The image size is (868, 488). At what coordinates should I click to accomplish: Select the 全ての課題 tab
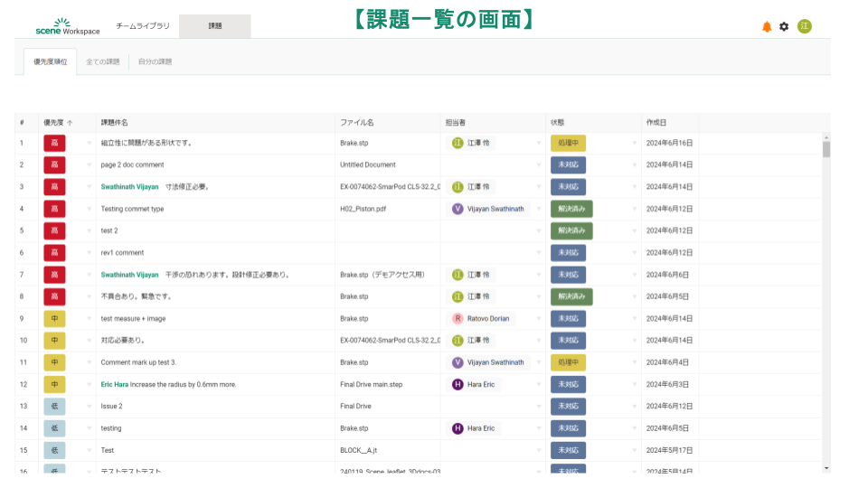pos(102,62)
